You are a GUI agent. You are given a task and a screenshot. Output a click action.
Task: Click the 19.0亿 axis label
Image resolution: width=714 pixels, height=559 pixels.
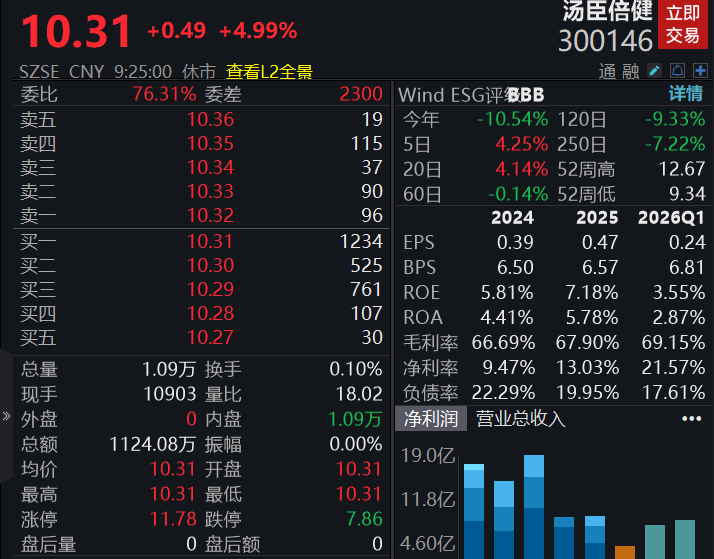[428, 456]
